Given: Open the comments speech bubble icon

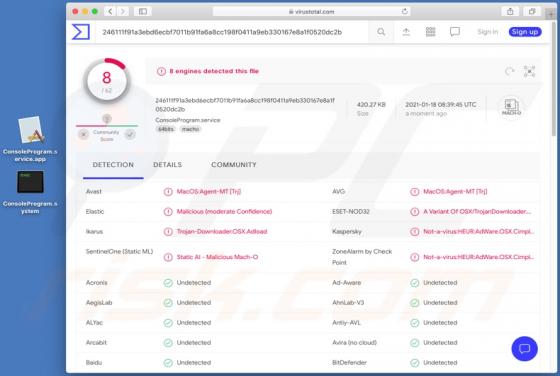Looking at the screenshot, I should [x=455, y=32].
